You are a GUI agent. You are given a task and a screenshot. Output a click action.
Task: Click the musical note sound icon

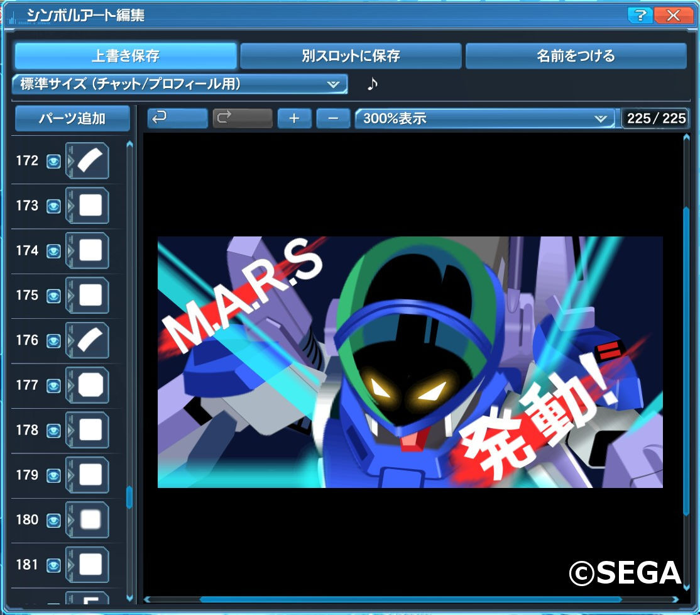coord(373,84)
